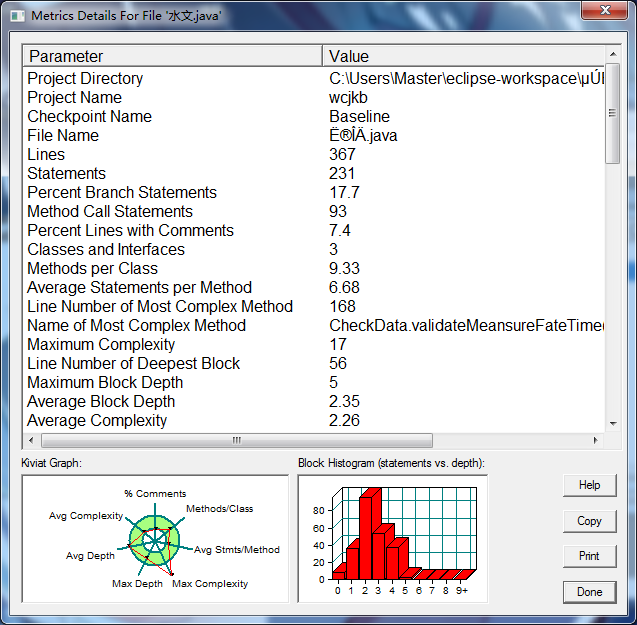Image resolution: width=637 pixels, height=625 pixels.
Task: Click the Kiviat Graph label
Action: (51, 463)
